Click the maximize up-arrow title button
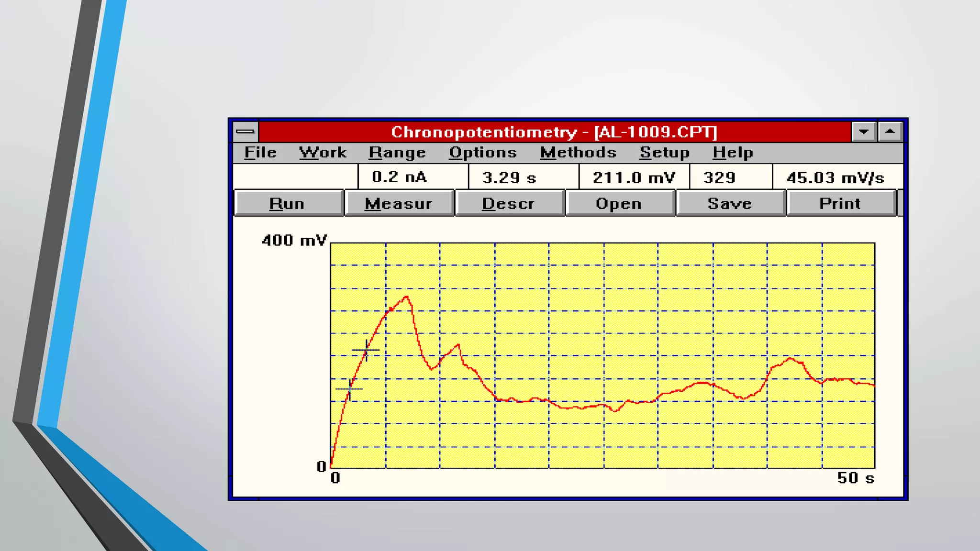The image size is (980, 551). click(x=890, y=132)
